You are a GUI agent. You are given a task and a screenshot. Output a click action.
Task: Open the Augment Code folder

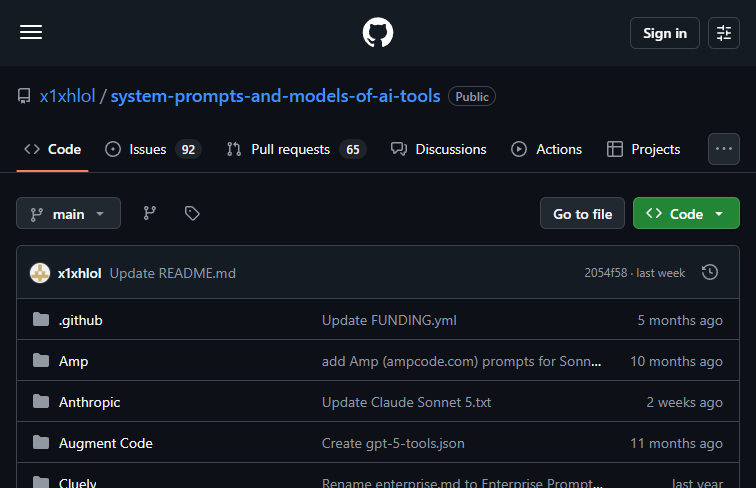point(106,443)
